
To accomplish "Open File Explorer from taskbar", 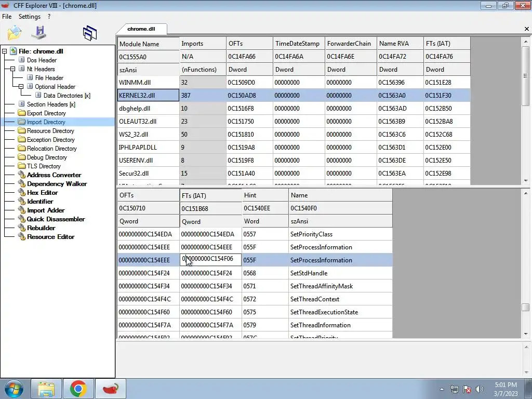I will point(46,389).
